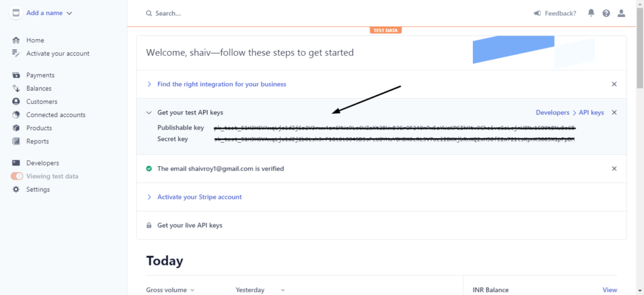
Task: Open notifications bell icon
Action: [591, 13]
